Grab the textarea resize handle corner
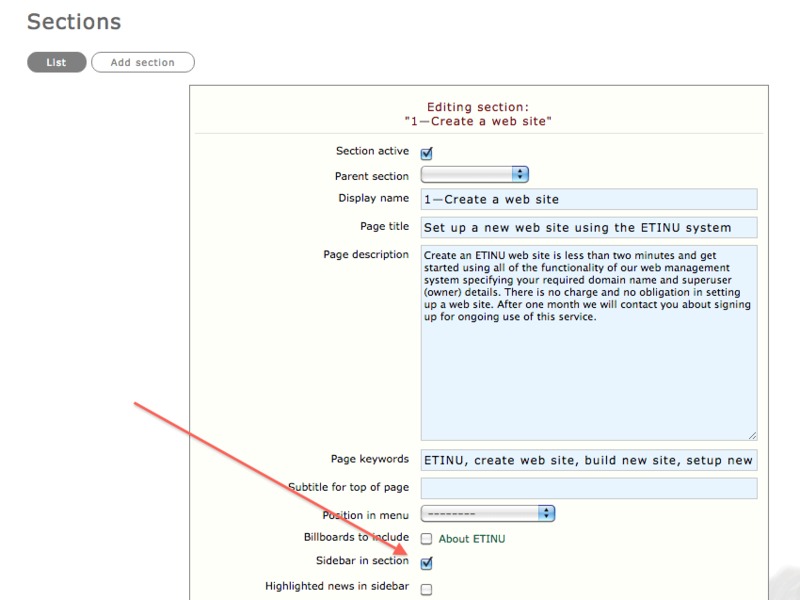 coord(752,435)
